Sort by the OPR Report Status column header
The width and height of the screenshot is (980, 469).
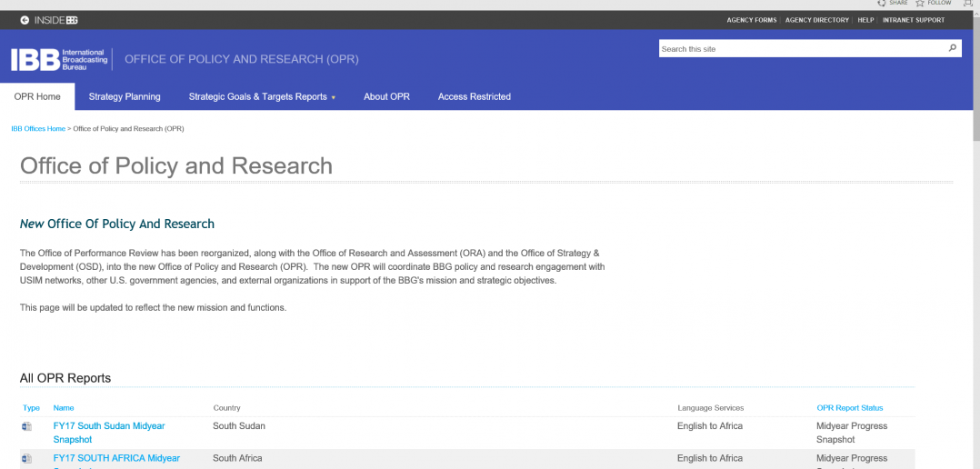pyautogui.click(x=850, y=408)
